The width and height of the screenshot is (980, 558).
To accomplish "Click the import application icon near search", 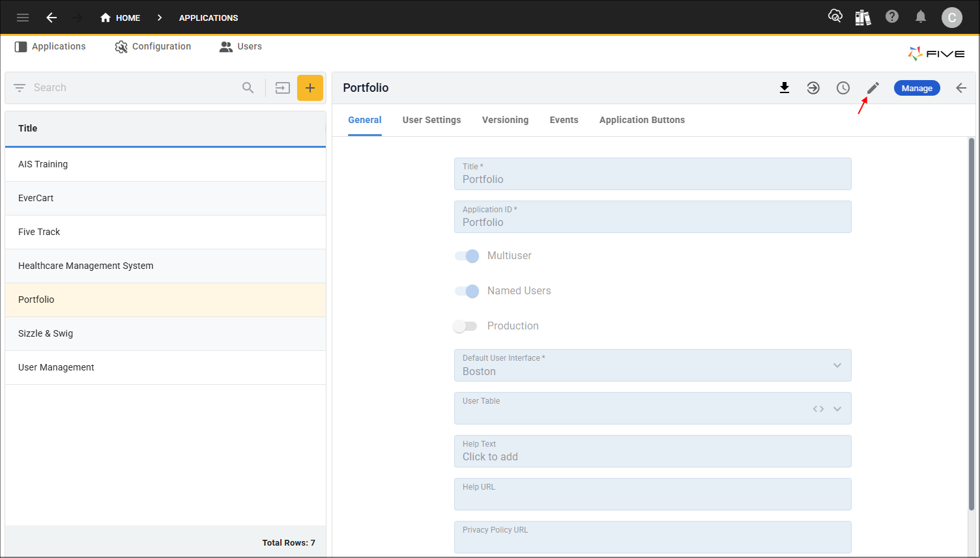I will pyautogui.click(x=282, y=88).
